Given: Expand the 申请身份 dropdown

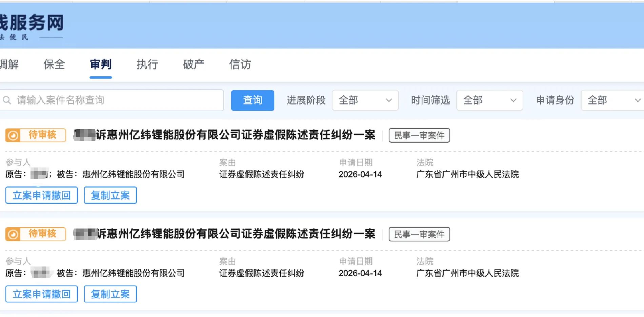Looking at the screenshot, I should tap(612, 100).
